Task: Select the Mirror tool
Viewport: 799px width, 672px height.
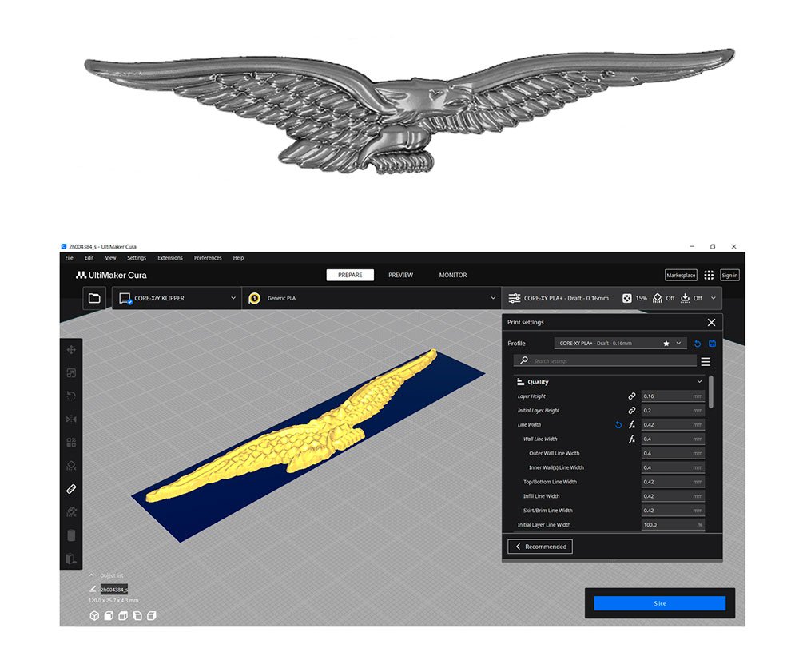Action: coord(71,419)
